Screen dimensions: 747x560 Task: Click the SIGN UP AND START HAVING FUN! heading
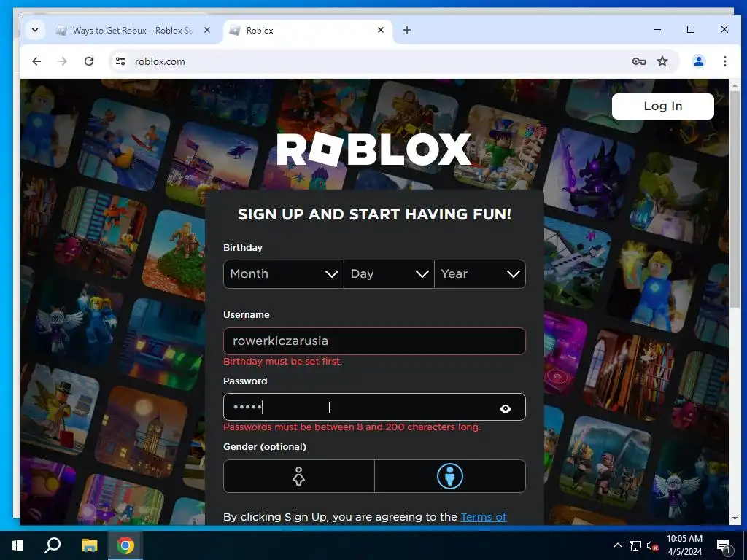(x=374, y=214)
